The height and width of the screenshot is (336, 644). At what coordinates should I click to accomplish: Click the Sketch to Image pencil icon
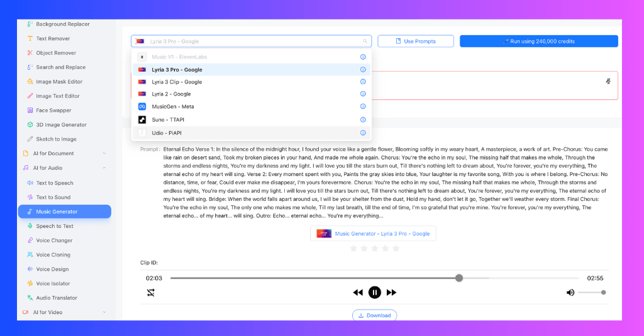click(x=30, y=139)
